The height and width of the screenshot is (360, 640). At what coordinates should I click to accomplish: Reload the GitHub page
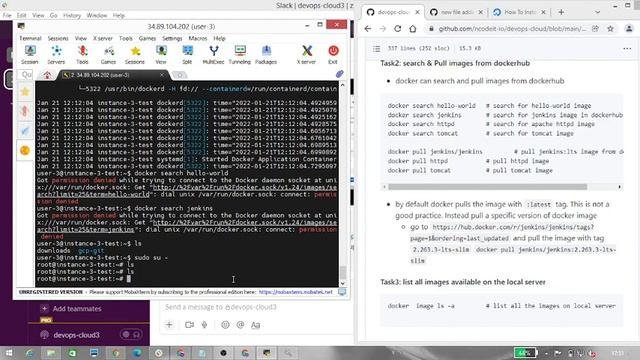398,29
